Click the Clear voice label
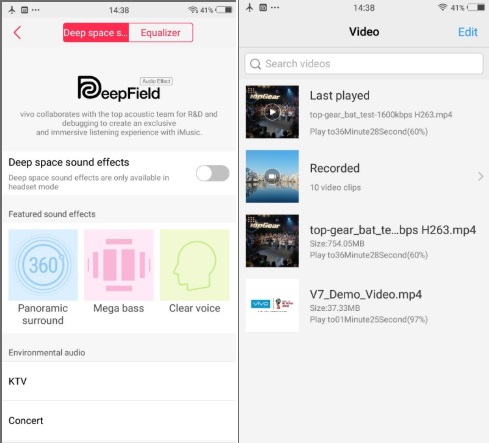The width and height of the screenshot is (489, 443). [x=195, y=308]
